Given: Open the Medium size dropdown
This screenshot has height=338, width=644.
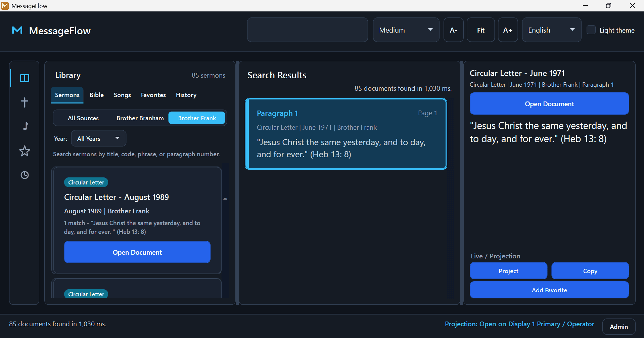Looking at the screenshot, I should (406, 30).
